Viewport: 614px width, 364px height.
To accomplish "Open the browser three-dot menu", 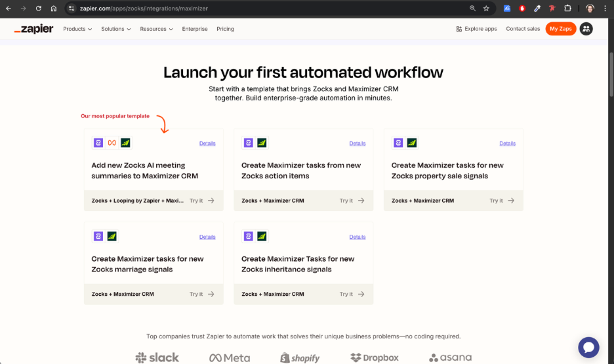I will [605, 9].
